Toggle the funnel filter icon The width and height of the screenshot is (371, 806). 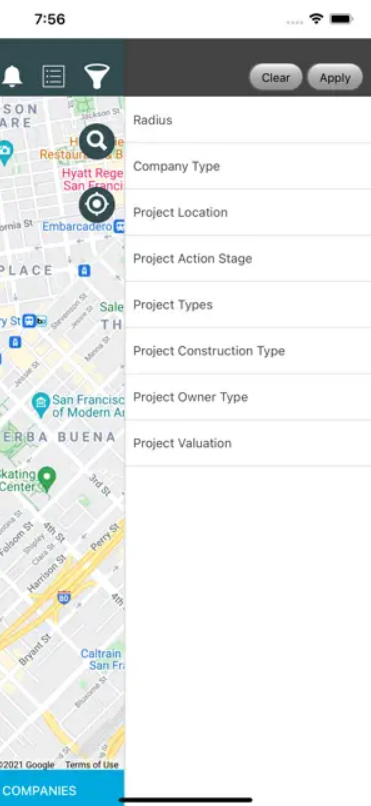point(97,77)
